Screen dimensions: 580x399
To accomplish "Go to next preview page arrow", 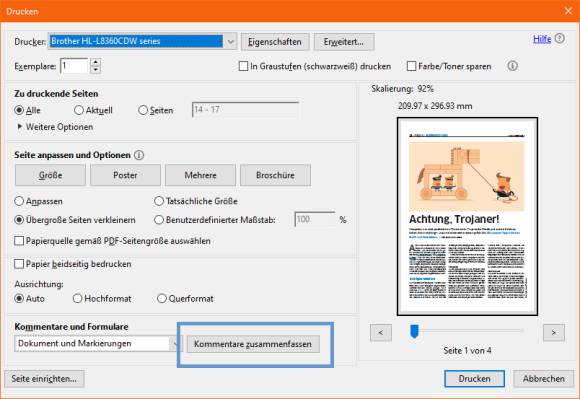I will (x=553, y=332).
